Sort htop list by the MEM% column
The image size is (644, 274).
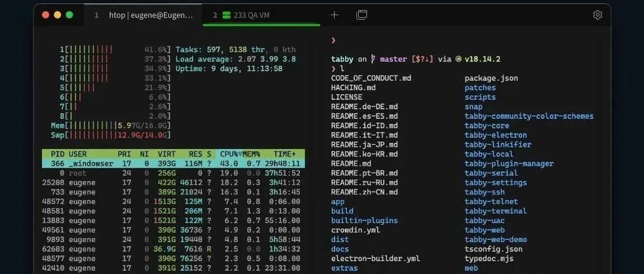pos(251,154)
